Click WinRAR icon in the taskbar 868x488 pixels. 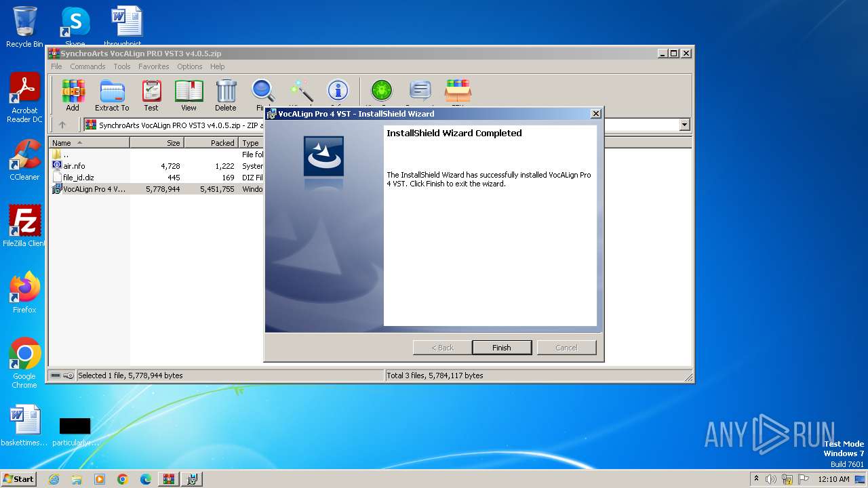click(x=168, y=479)
